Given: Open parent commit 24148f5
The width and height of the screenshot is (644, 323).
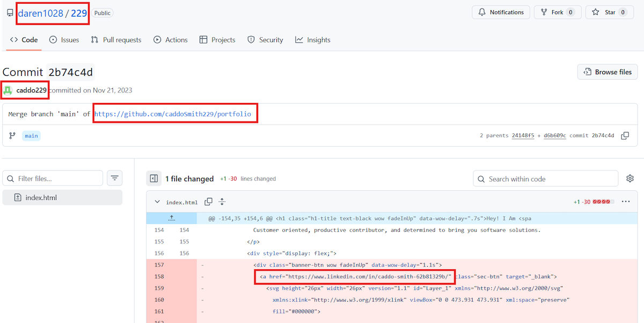Looking at the screenshot, I should point(523,136).
